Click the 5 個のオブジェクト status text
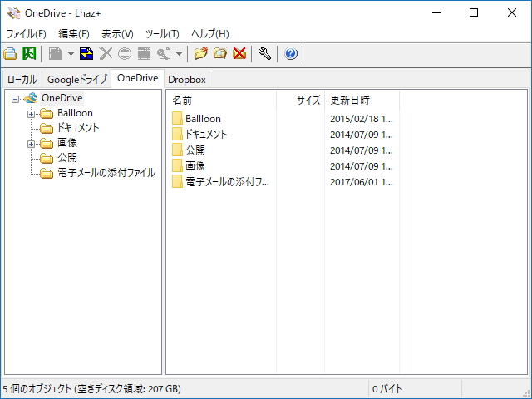This screenshot has height=399, width=532. tap(91, 388)
